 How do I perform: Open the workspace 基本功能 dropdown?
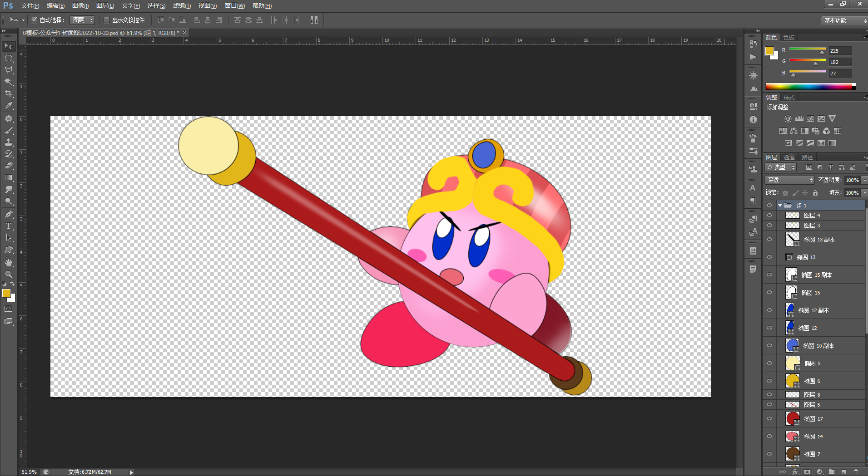[844, 20]
